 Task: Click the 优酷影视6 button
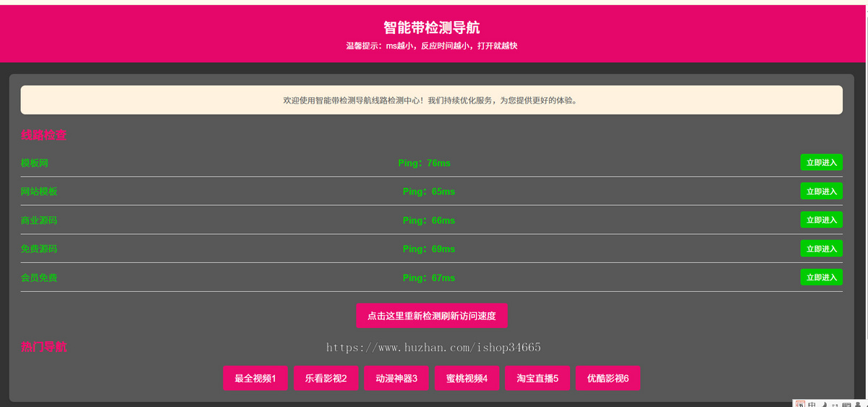point(608,378)
